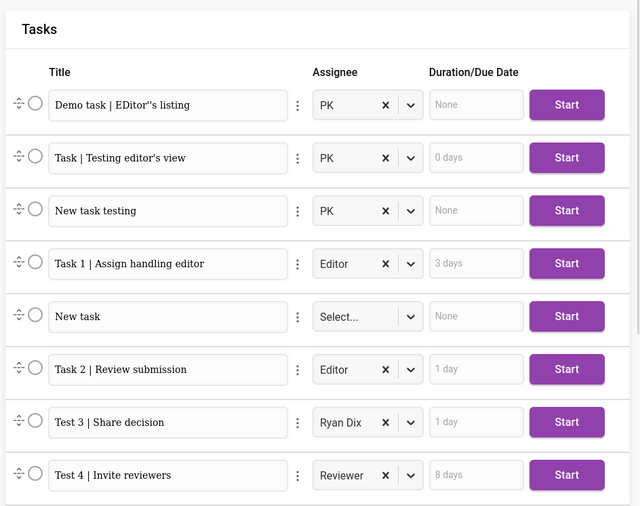Toggle completion circle for New task

coord(35,315)
